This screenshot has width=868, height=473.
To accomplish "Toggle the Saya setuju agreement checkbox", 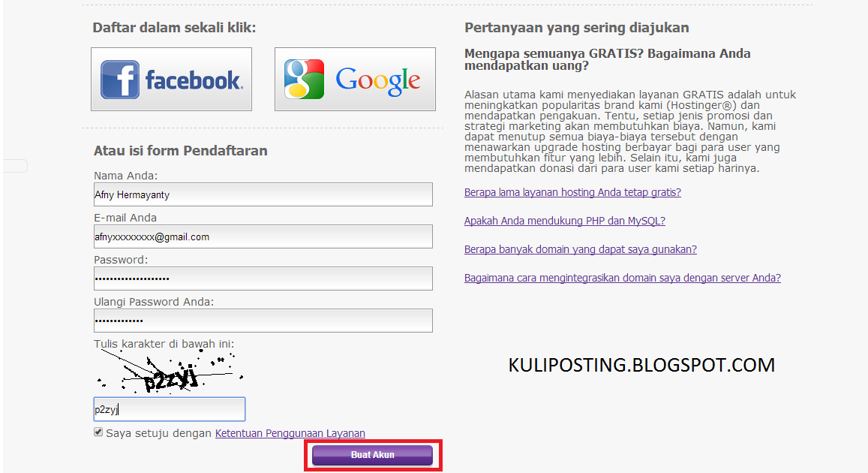I will (98, 432).
